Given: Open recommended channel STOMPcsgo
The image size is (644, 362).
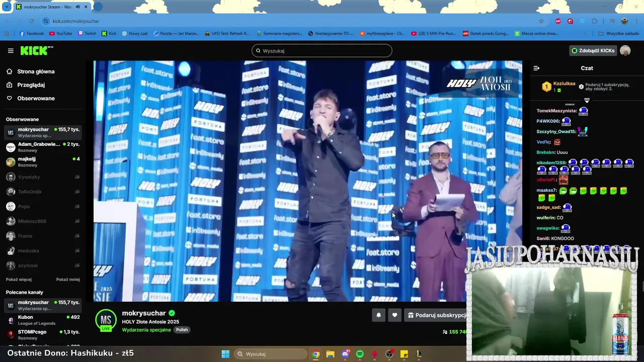Looking at the screenshot, I should click(43, 335).
